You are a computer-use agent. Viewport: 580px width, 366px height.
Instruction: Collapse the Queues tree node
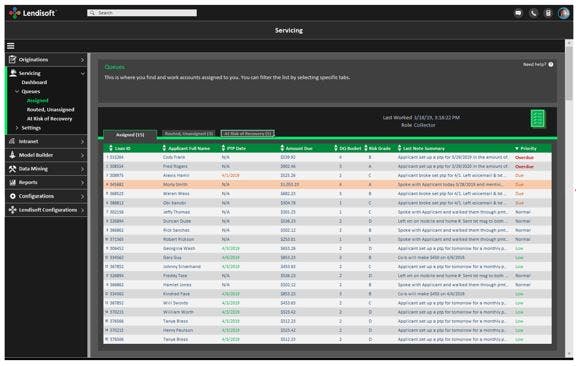tap(17, 91)
